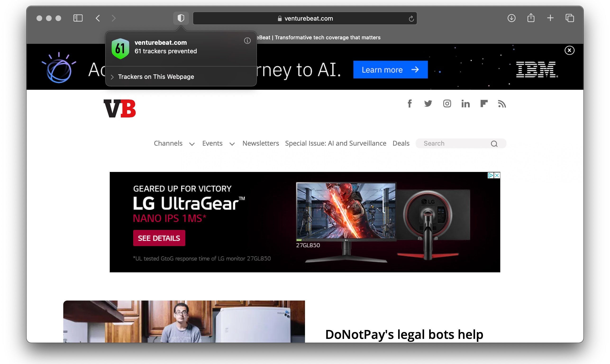Click the VB logo
610x364 pixels.
[x=119, y=108]
